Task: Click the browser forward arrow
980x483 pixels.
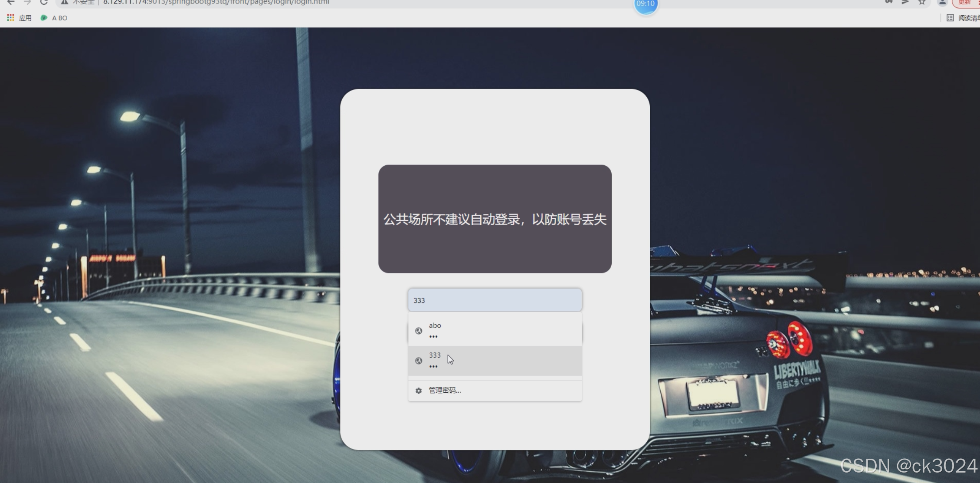Action: click(27, 2)
